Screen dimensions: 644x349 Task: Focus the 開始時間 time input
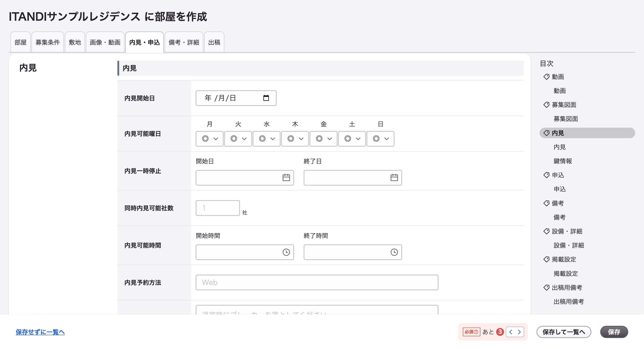[245, 252]
